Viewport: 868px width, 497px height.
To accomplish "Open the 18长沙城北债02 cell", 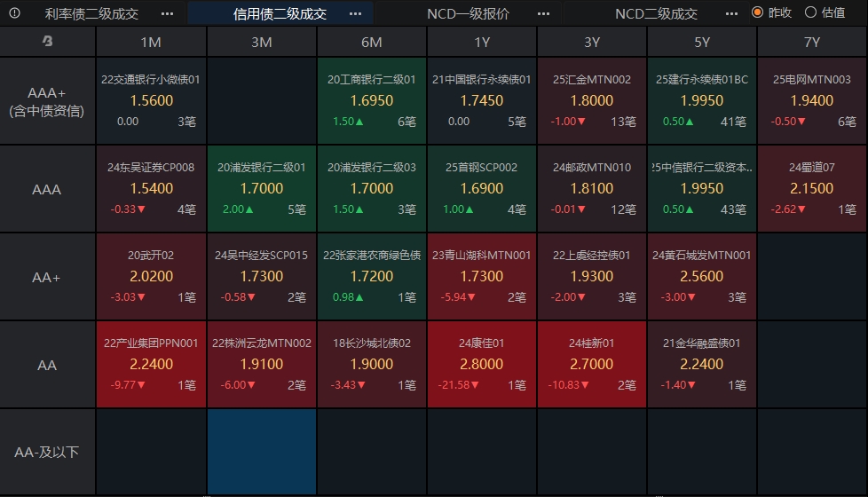I will pos(372,366).
